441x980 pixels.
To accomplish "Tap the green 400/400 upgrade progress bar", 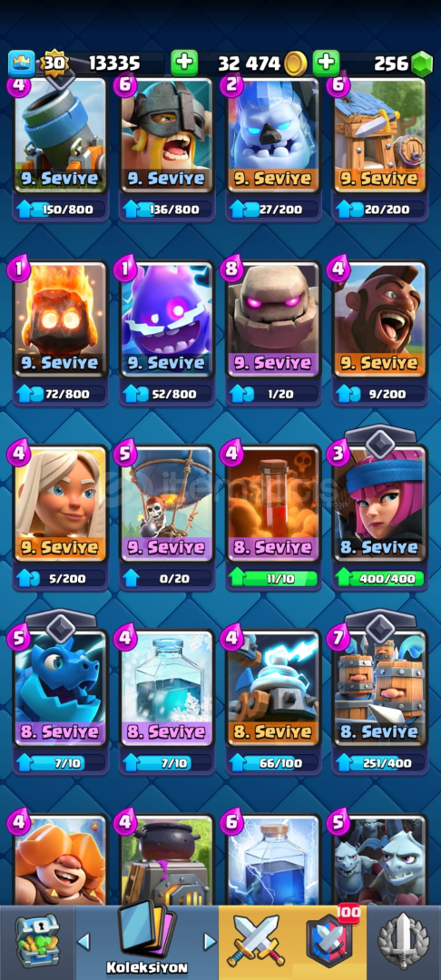I will click(380, 578).
